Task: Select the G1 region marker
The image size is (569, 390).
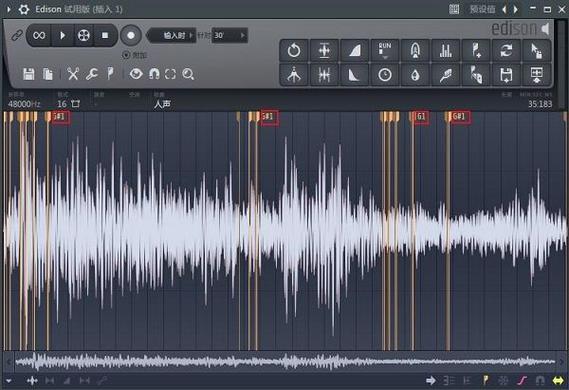Action: [x=420, y=117]
